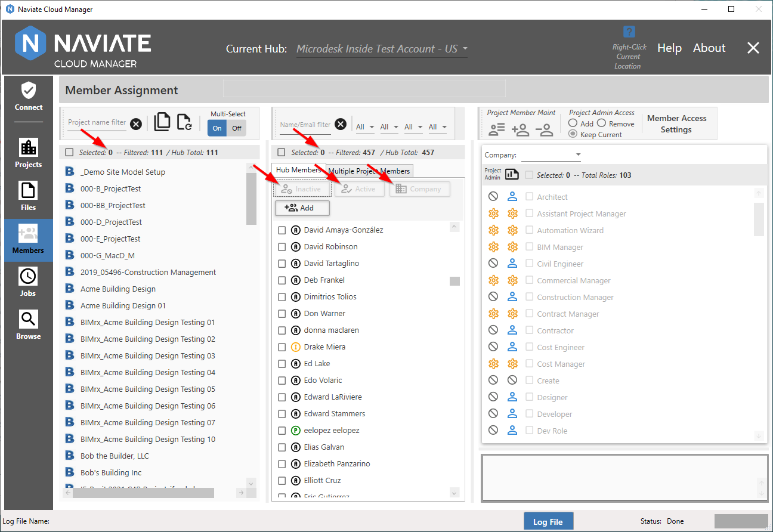Open the Help menu

[x=669, y=48]
